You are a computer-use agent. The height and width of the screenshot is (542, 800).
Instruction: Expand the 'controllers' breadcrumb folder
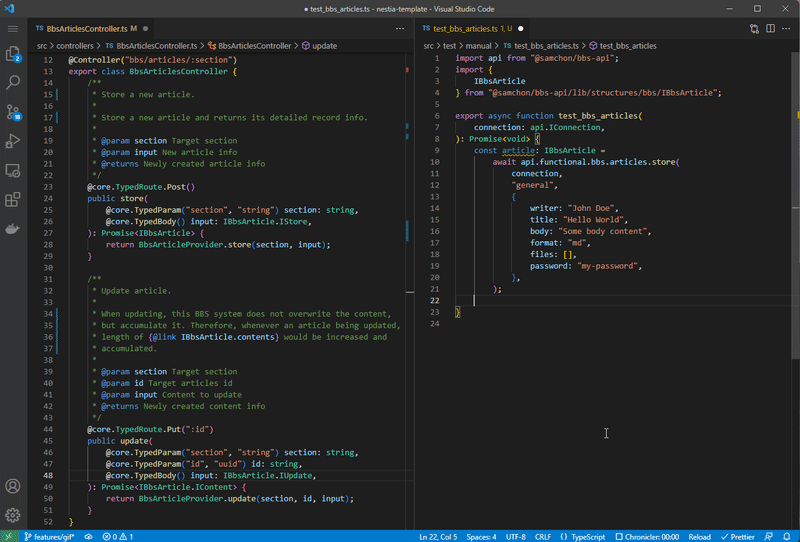75,46
